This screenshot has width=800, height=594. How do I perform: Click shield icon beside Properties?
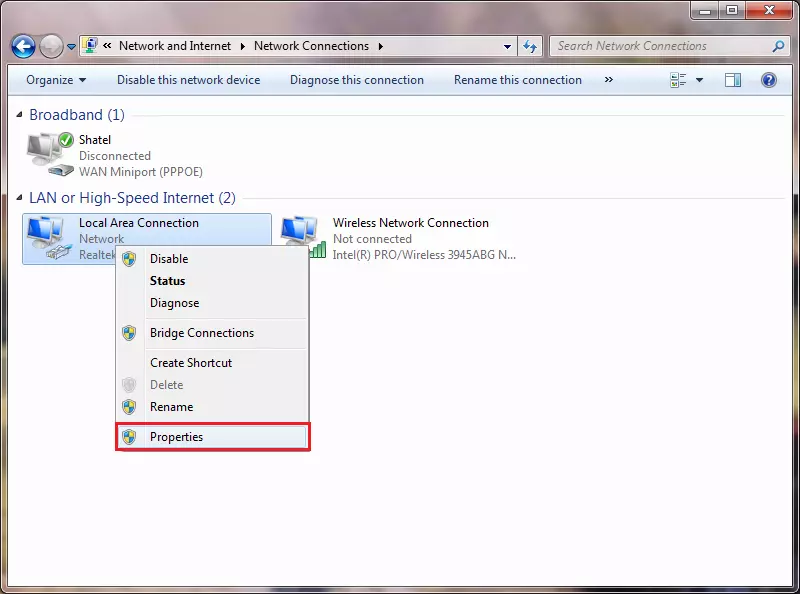tap(129, 437)
